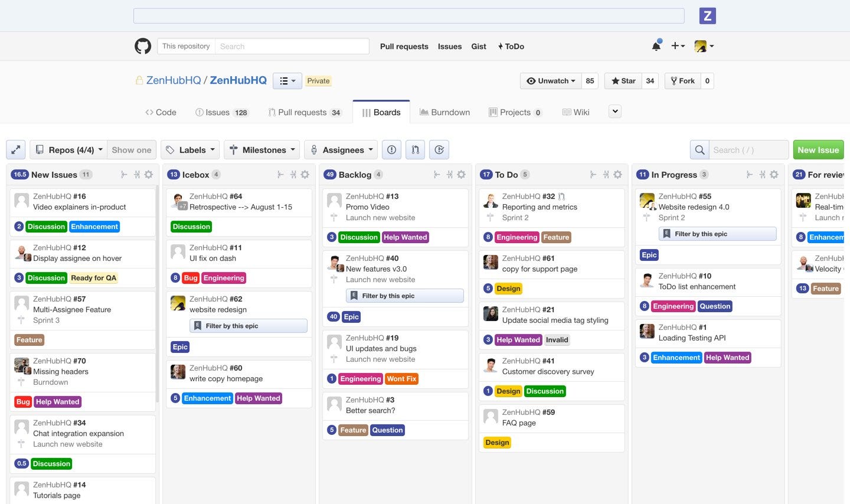Star the repository
Screen dimensions: 850x504
pos(623,81)
